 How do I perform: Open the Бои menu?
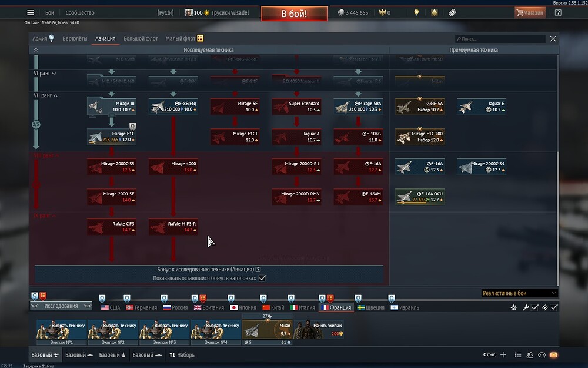49,13
